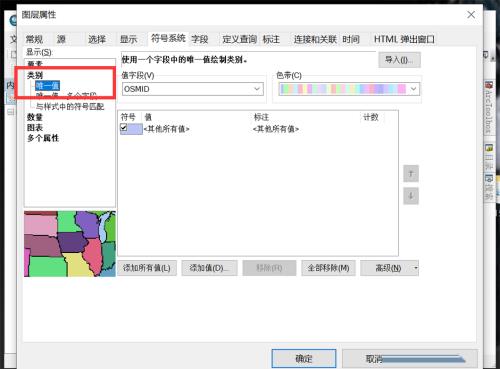The width and height of the screenshot is (500, 369).
Task: Click the 添加所有值 button
Action: [147, 268]
